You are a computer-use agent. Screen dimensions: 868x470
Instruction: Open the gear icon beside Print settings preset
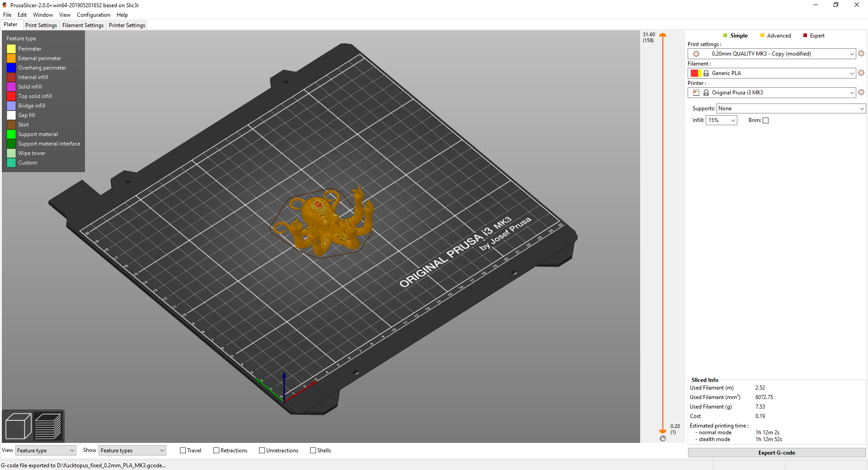[x=861, y=53]
